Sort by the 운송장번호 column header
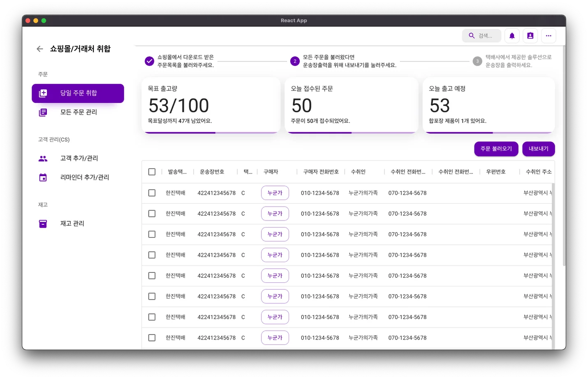 212,172
